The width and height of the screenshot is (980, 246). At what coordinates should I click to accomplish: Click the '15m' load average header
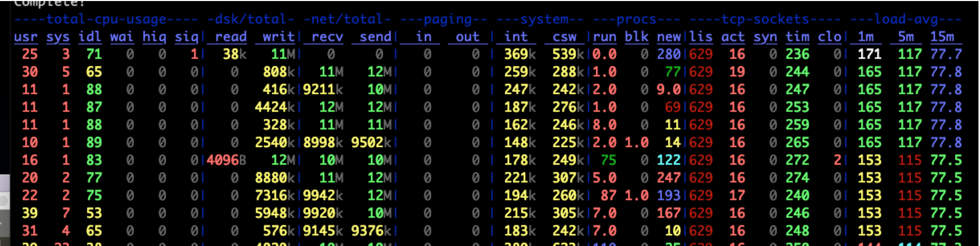coord(942,37)
